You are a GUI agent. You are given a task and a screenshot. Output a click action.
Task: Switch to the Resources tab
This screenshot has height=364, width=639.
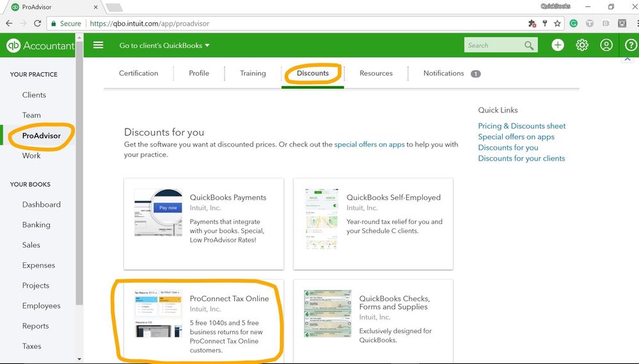[x=376, y=74]
